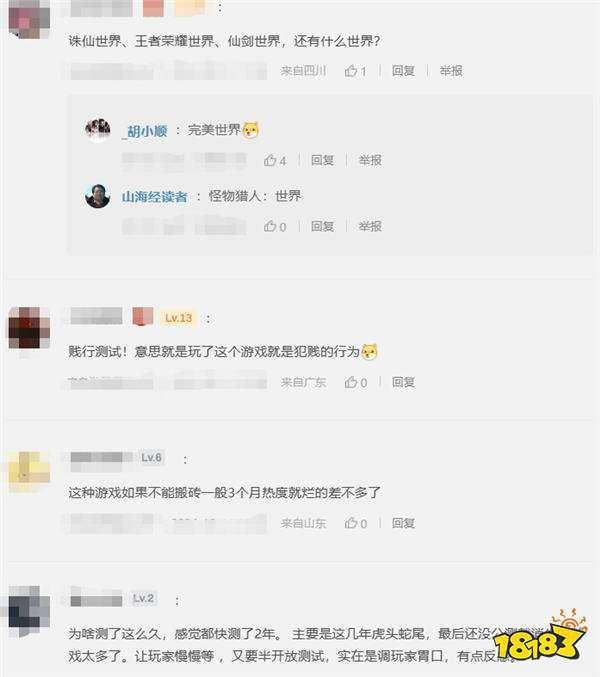Report 胡小顺's reply

point(370,161)
